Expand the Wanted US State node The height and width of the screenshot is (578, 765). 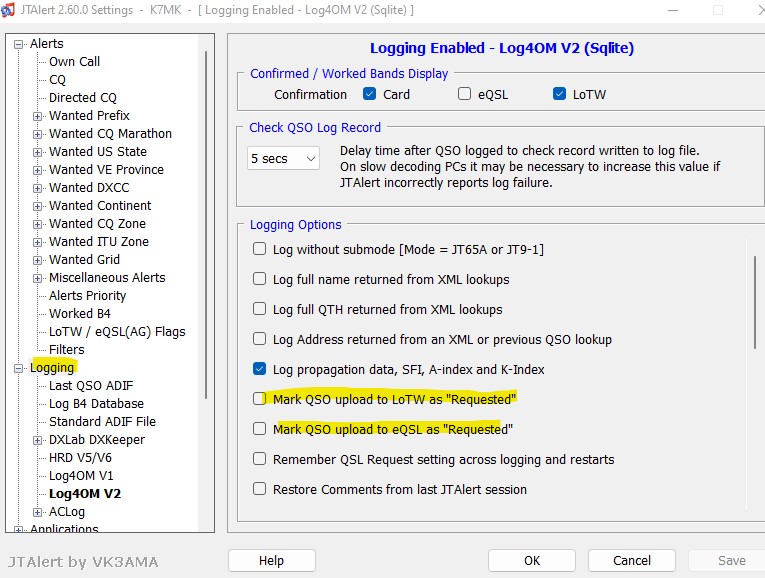pos(37,152)
